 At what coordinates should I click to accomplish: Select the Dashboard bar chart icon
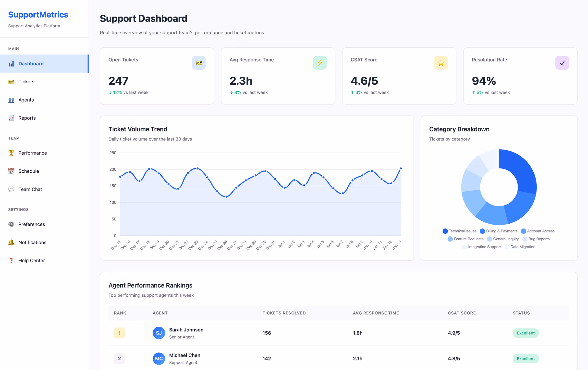coord(11,64)
